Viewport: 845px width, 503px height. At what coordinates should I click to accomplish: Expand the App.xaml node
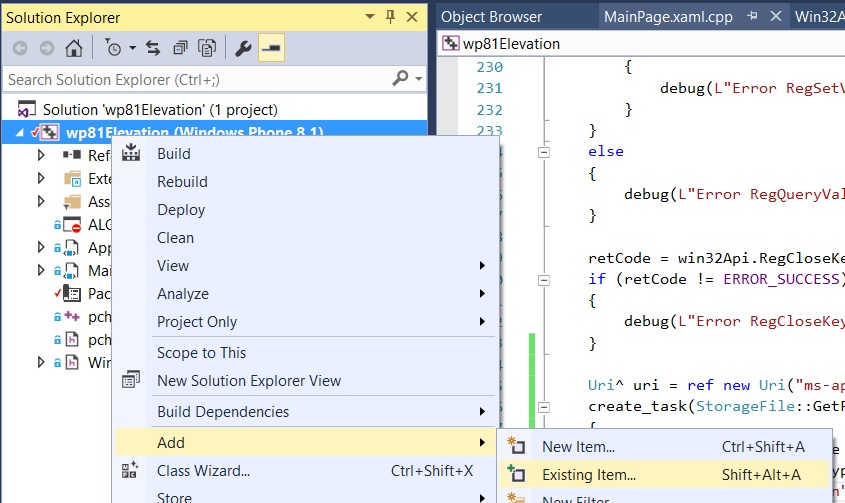coord(41,247)
